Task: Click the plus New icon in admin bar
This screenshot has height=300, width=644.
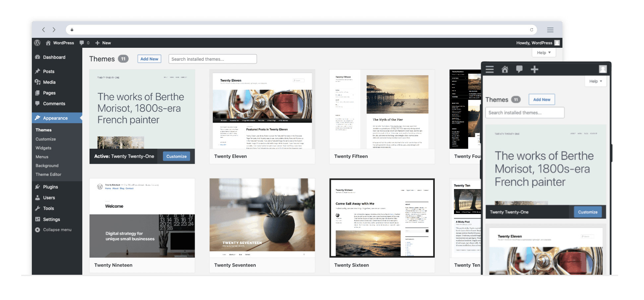Action: coord(97,43)
